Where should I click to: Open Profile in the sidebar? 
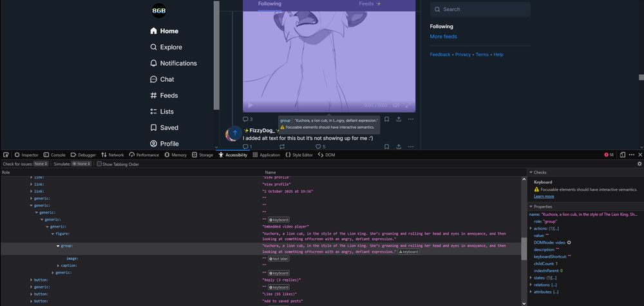point(164,144)
